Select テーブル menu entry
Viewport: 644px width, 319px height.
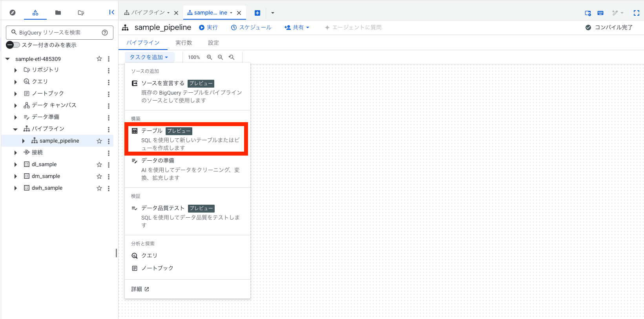(188, 139)
